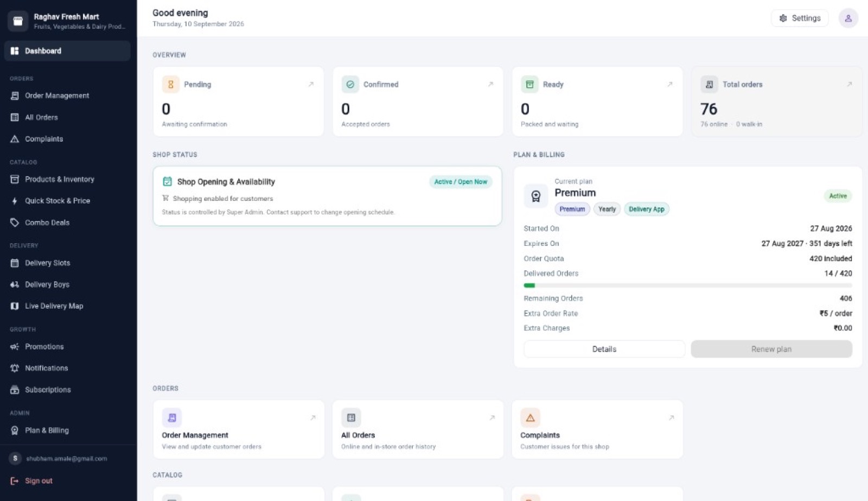Open Subscriptions in sidebar
This screenshot has height=501, width=868.
[67, 390]
